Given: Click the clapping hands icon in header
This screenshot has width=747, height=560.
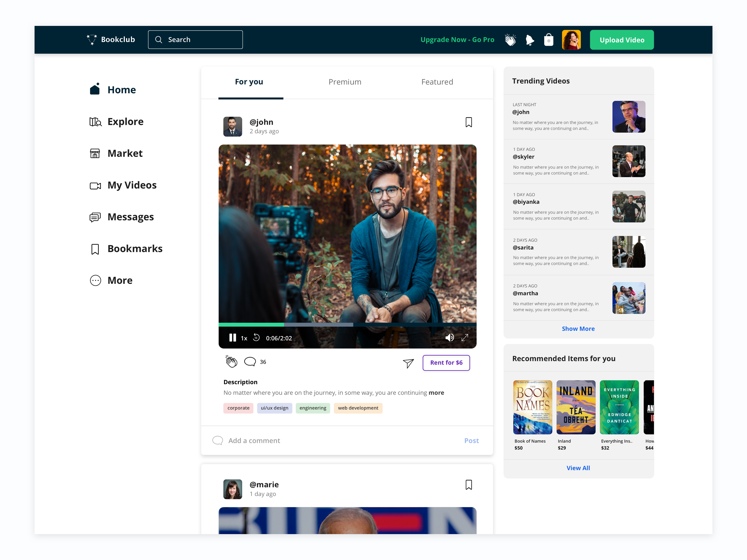Looking at the screenshot, I should 510,40.
